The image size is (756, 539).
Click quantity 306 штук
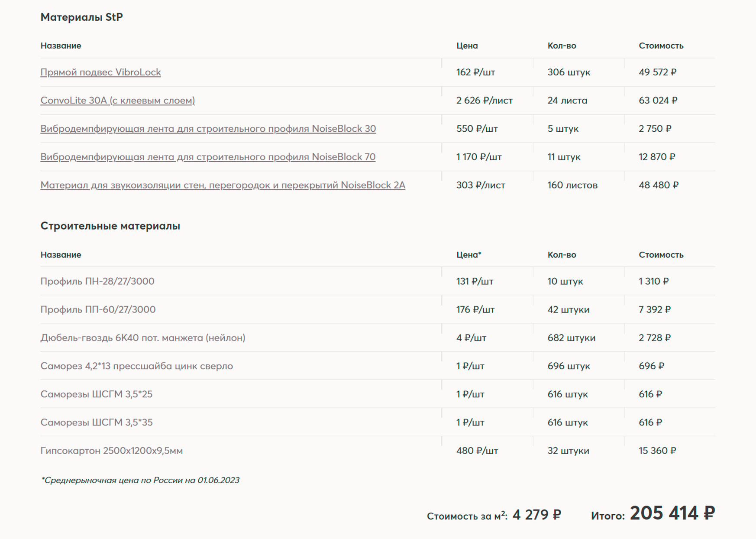click(x=569, y=72)
